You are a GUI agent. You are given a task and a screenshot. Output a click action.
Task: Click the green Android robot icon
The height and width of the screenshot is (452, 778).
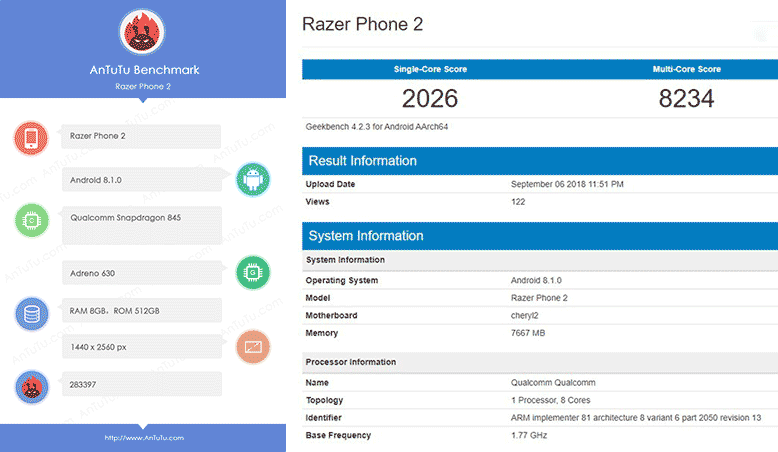point(253,179)
